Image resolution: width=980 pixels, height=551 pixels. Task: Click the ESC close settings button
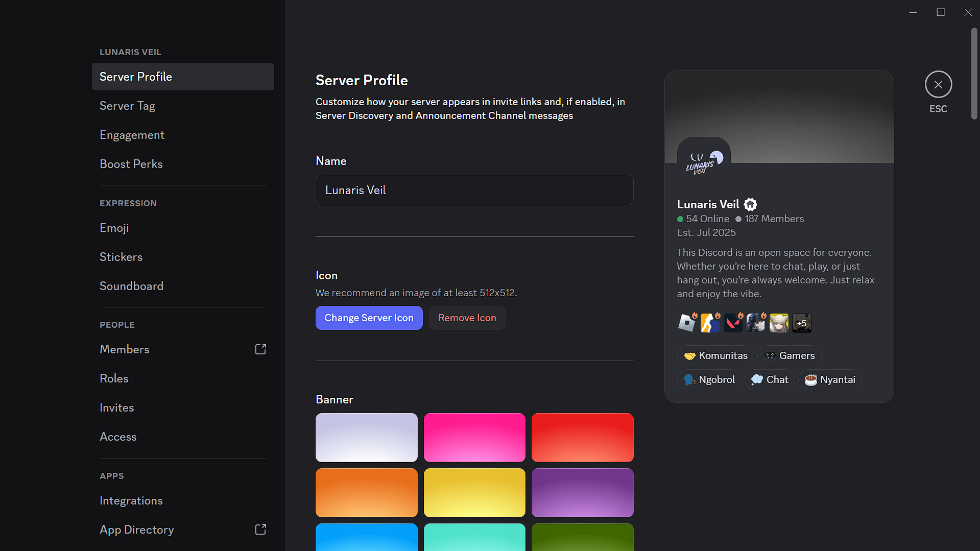[938, 85]
